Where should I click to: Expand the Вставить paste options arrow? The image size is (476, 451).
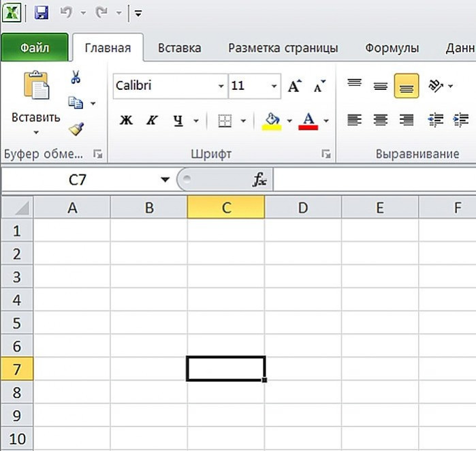36,132
